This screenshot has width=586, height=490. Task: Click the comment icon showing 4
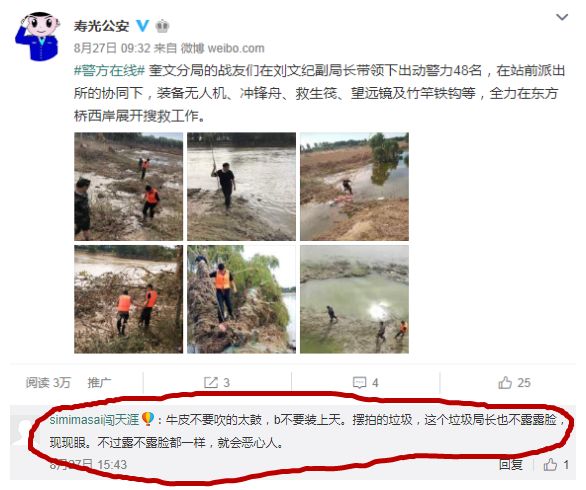coord(366,383)
